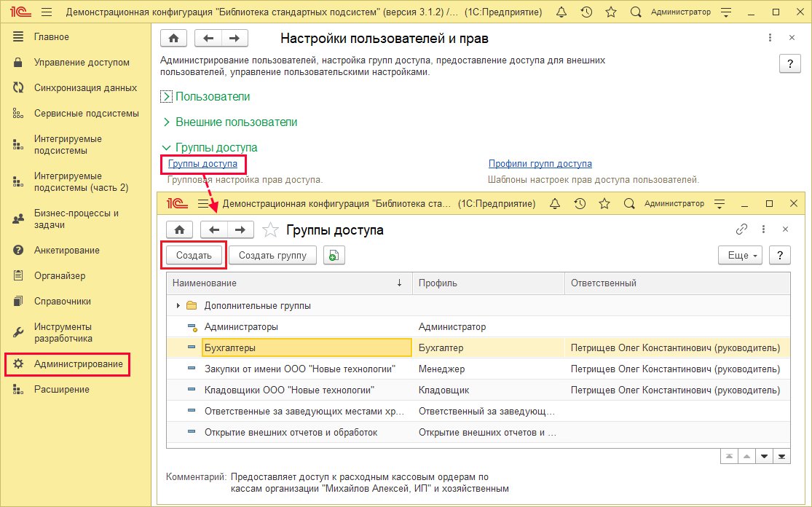Viewport: 812px width, 507px height.
Task: Sort by Наименование column header
Action: [x=289, y=283]
